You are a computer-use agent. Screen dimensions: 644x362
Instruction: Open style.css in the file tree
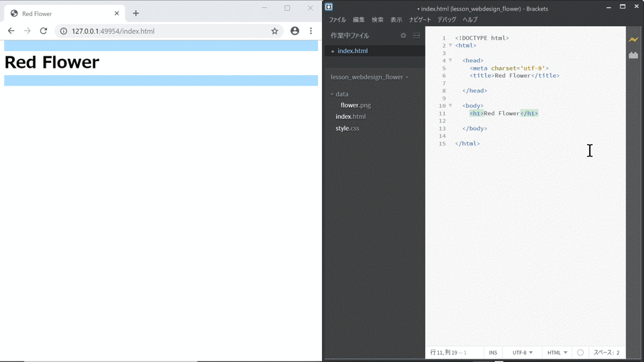coord(347,129)
